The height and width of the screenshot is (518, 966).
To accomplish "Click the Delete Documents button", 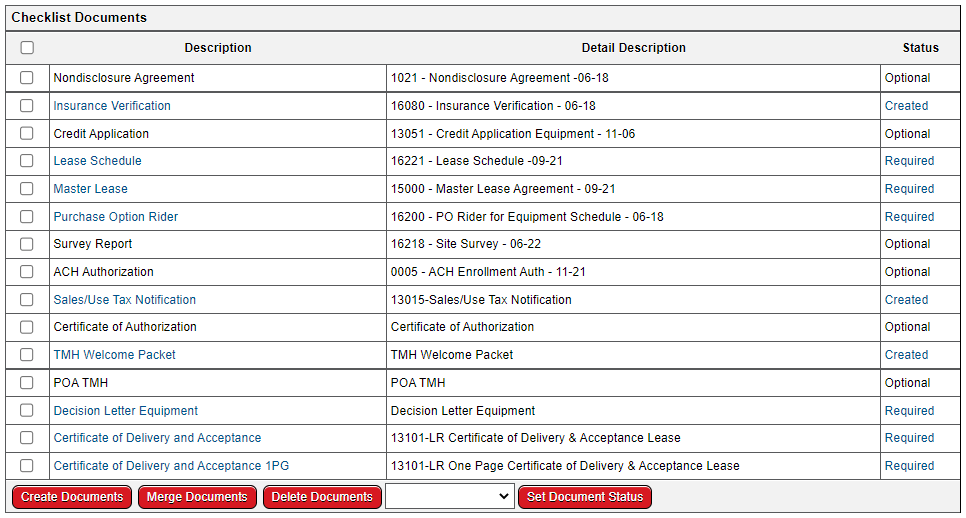I will pos(322,497).
